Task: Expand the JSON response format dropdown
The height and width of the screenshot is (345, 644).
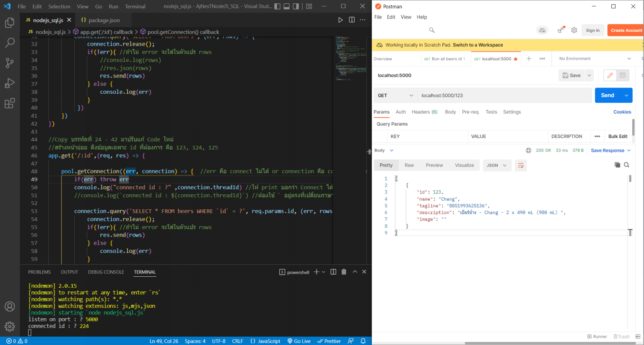Action: click(497, 165)
